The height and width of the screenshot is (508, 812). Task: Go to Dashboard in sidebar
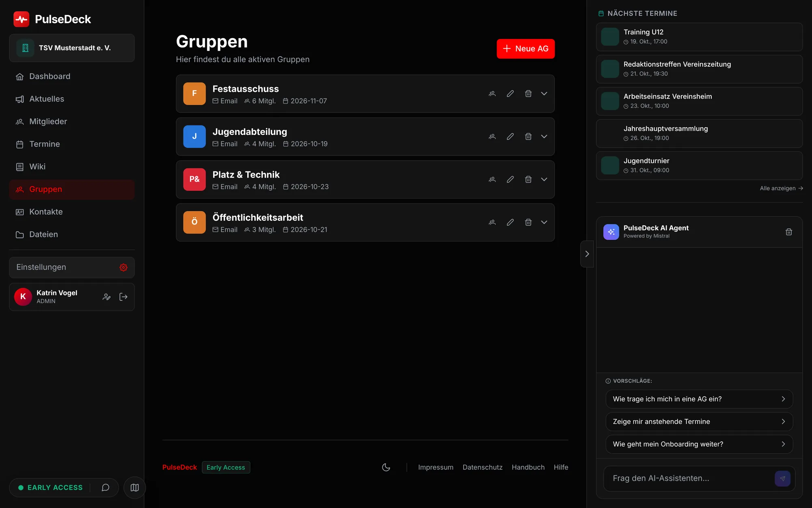(72, 76)
